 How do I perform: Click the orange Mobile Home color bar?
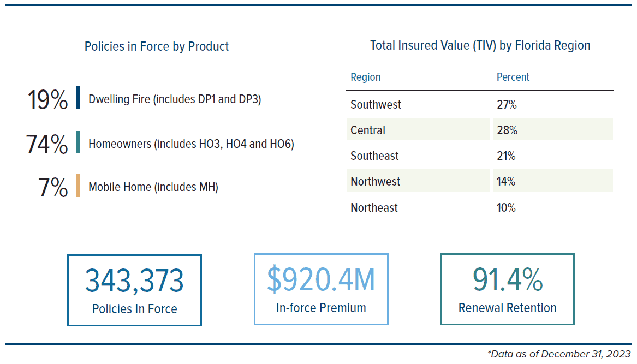(x=78, y=186)
